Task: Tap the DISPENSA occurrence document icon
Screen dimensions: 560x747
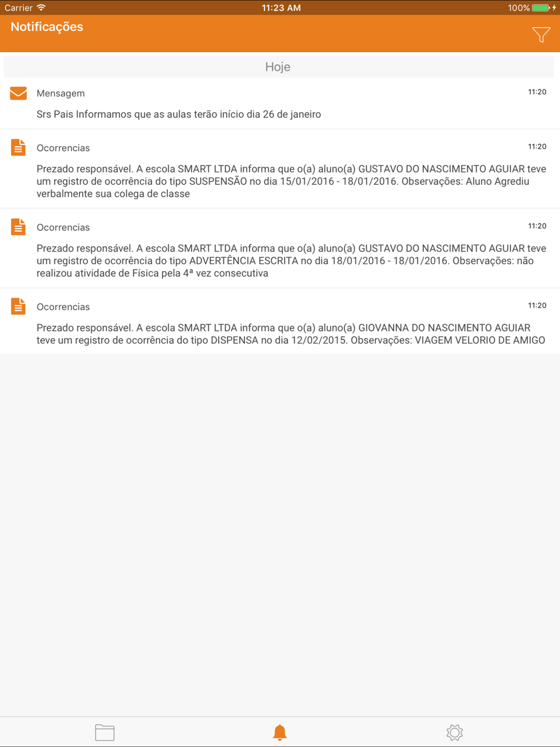Action: [x=18, y=306]
